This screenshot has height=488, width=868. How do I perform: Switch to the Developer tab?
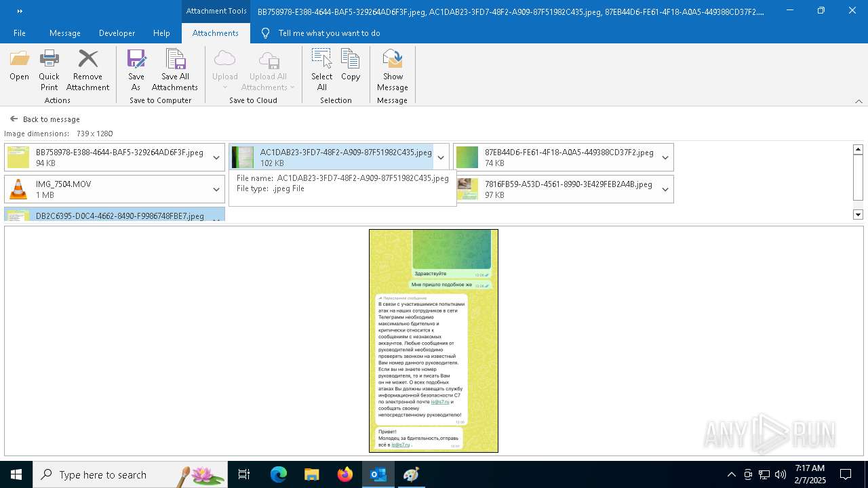pyautogui.click(x=117, y=33)
